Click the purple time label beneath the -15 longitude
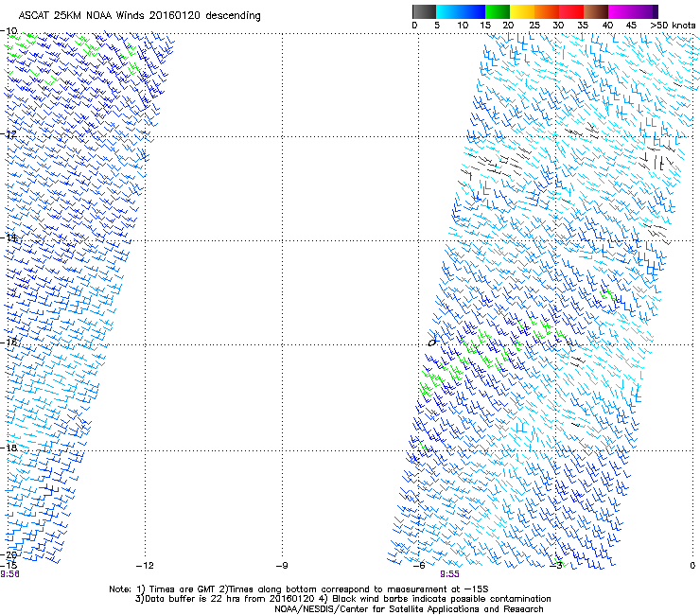 [9, 574]
